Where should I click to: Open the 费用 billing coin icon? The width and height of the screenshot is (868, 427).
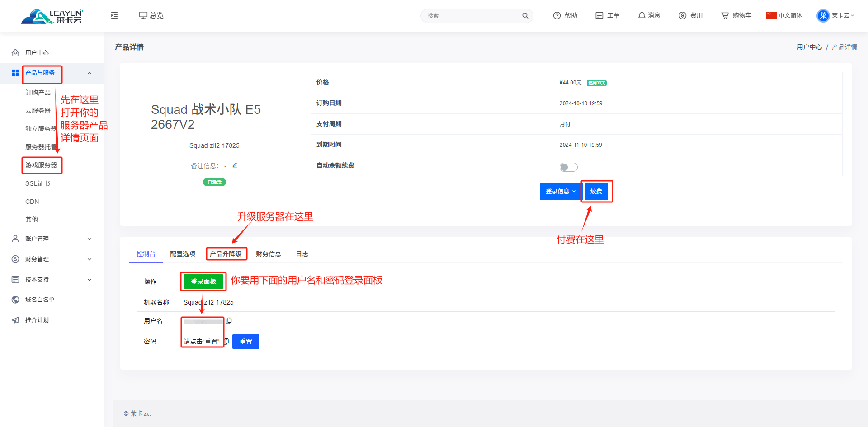683,15
